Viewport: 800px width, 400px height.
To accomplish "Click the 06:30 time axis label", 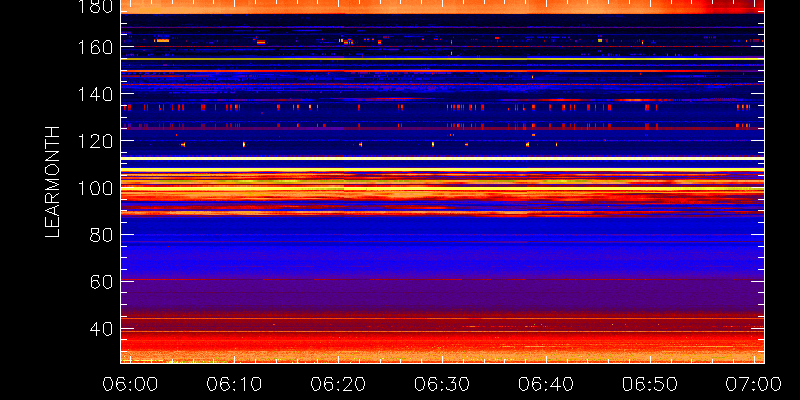I will (x=442, y=384).
